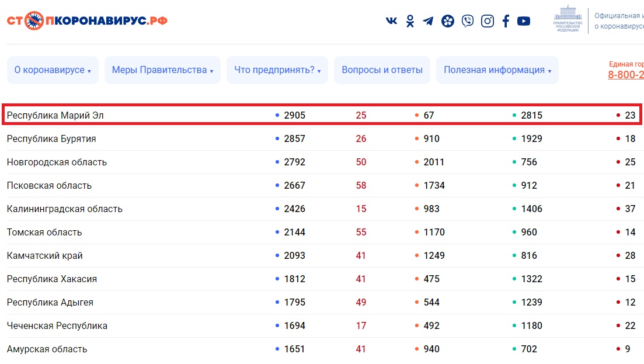Expand the «О коронавирусе» dropdown menu

pyautogui.click(x=53, y=70)
